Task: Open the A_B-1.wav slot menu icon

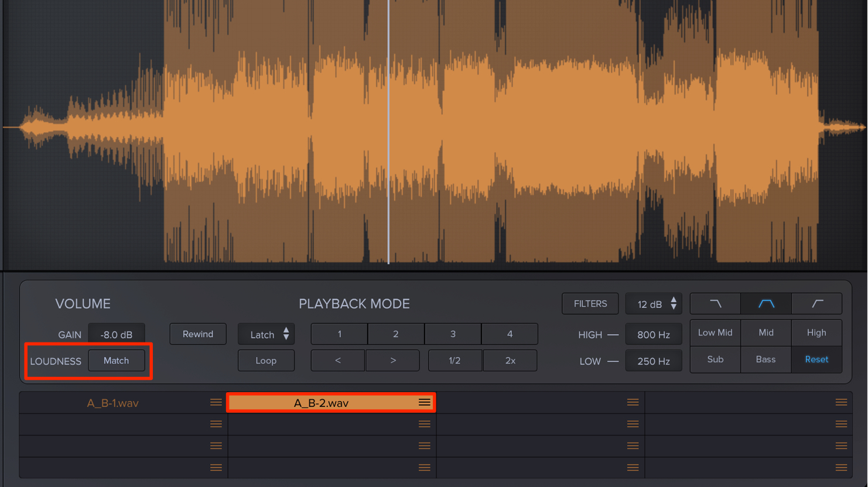Action: coord(216,403)
